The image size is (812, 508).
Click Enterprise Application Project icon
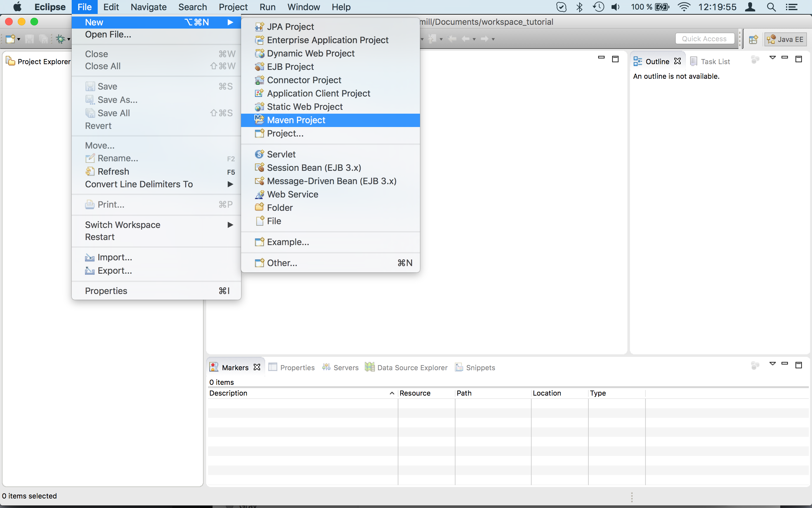[259, 40]
